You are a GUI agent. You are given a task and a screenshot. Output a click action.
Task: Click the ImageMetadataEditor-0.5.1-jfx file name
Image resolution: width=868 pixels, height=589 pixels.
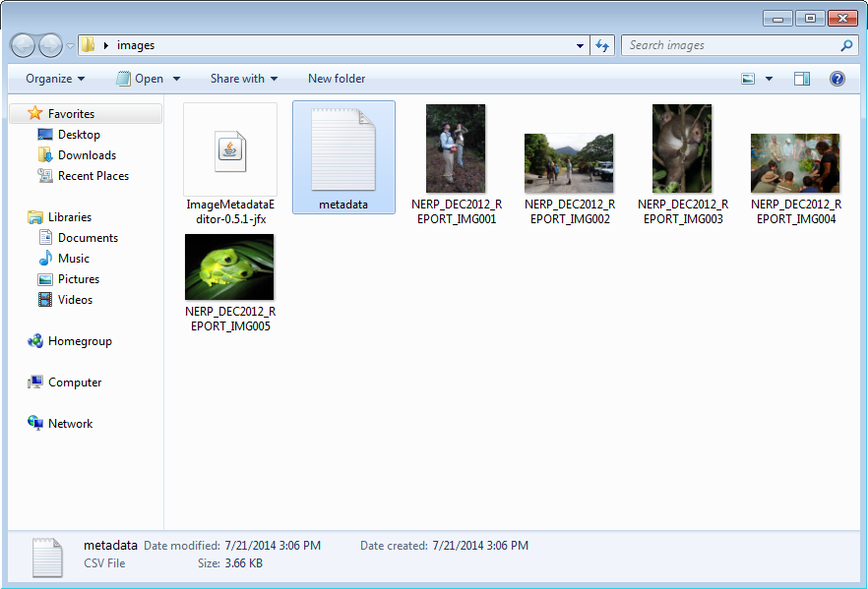tap(230, 211)
